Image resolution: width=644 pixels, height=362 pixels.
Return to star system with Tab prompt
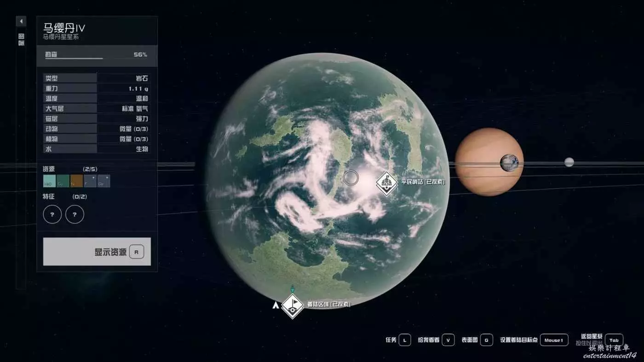tap(614, 340)
